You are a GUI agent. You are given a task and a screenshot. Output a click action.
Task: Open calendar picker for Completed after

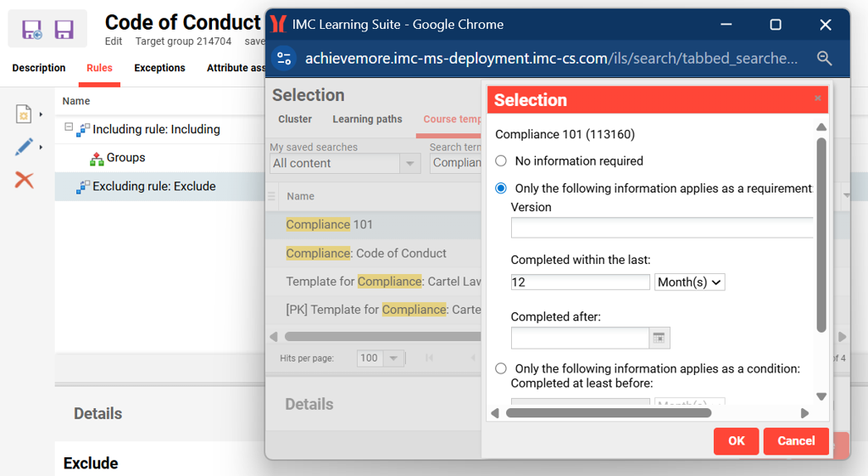pyautogui.click(x=659, y=338)
